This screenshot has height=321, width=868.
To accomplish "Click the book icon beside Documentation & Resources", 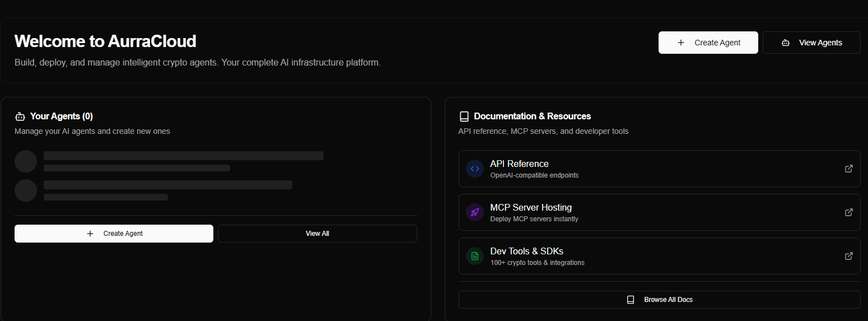I will pos(464,117).
